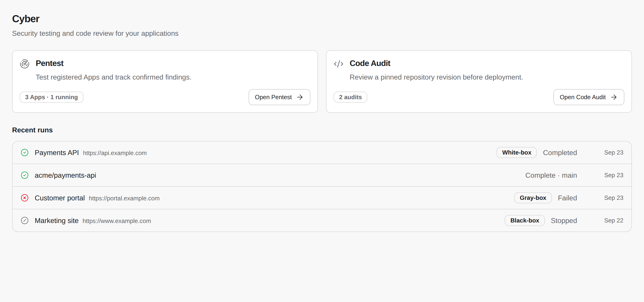Screen dimensions: 644x302
Task: Select the Black-box tag
Action: coord(525,220)
